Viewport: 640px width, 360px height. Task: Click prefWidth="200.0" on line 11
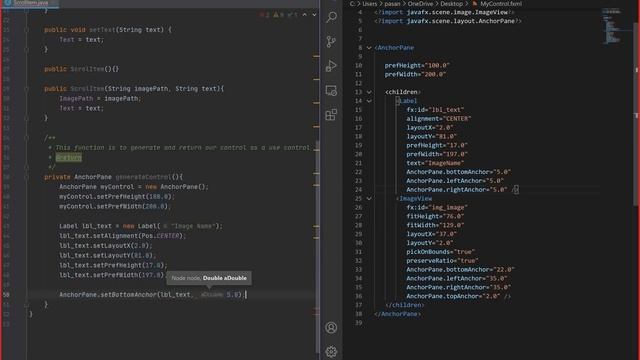[416, 74]
